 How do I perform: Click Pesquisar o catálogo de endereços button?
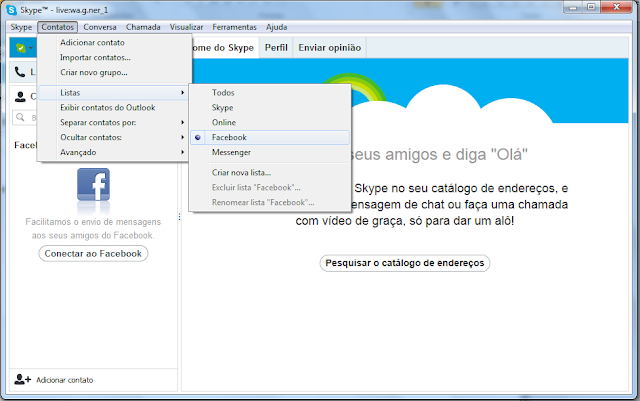click(404, 263)
